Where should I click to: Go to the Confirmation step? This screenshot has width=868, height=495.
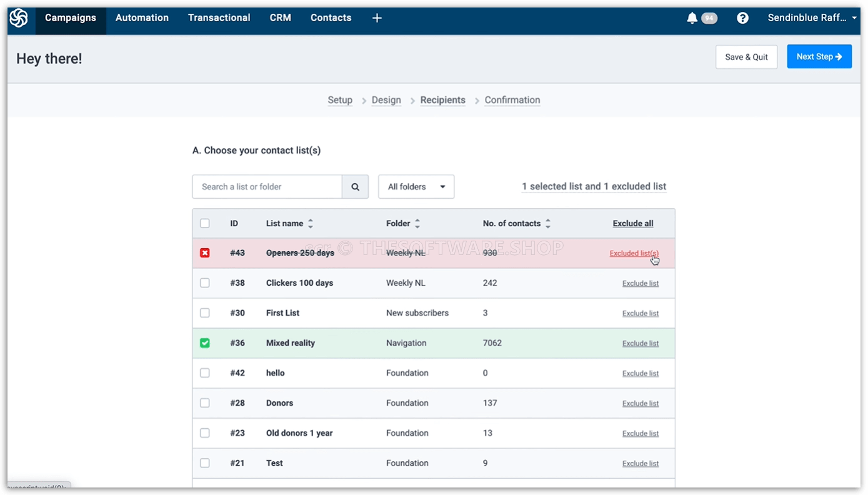point(512,100)
